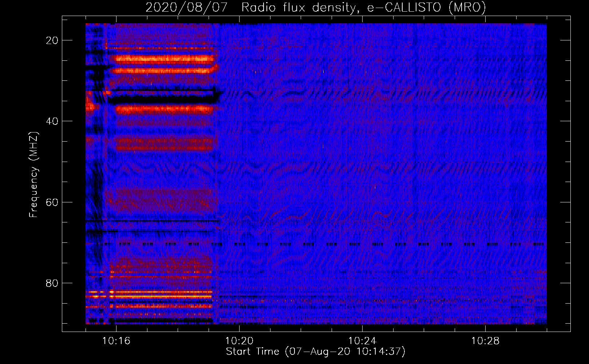This screenshot has width=589, height=364.
Task: Click the 10:28 time tick label
Action: [485, 341]
